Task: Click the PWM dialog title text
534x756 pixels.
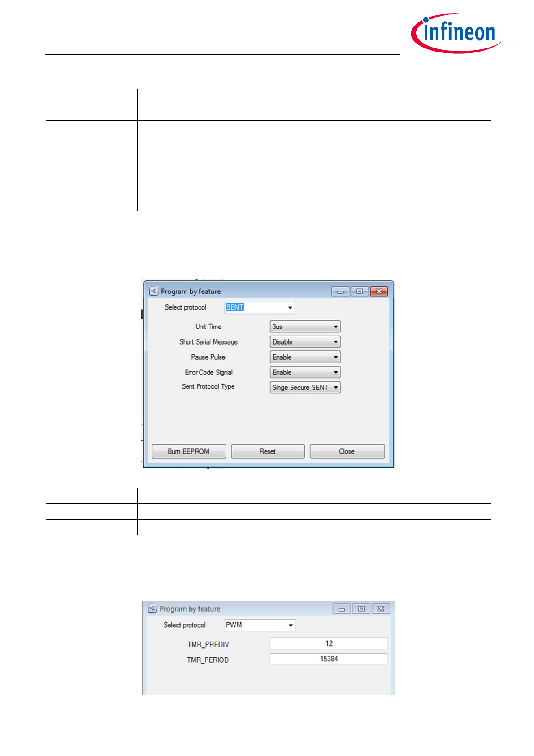Action: coord(190,609)
